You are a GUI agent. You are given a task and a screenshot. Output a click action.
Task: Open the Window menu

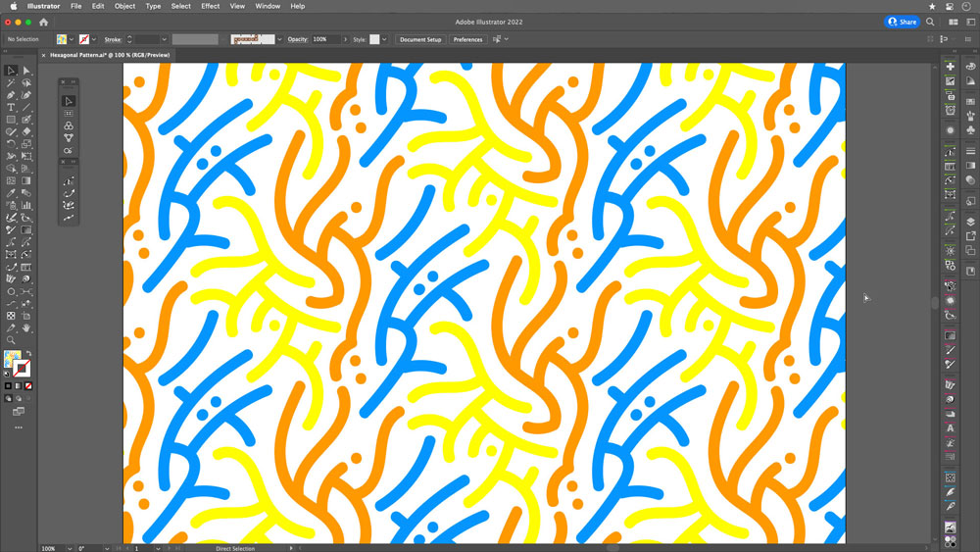coord(268,6)
